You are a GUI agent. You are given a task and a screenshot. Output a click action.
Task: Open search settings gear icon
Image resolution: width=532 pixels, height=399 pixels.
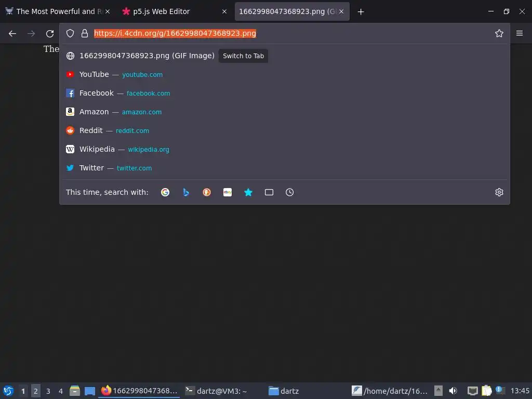pos(499,192)
